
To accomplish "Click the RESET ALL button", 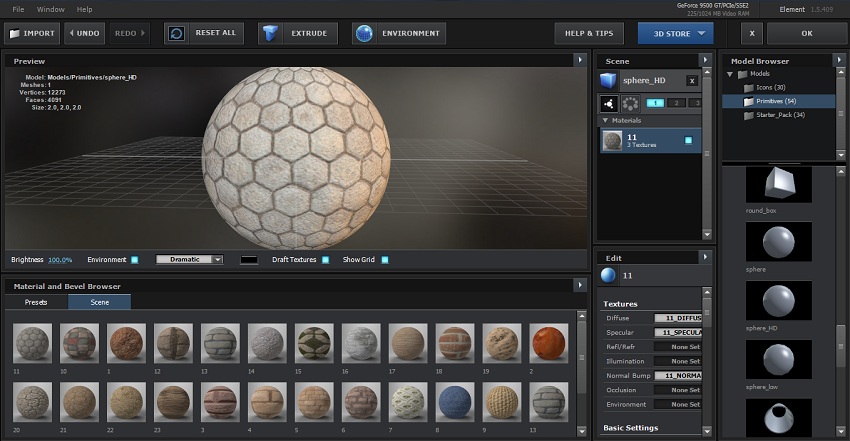I will coord(204,34).
